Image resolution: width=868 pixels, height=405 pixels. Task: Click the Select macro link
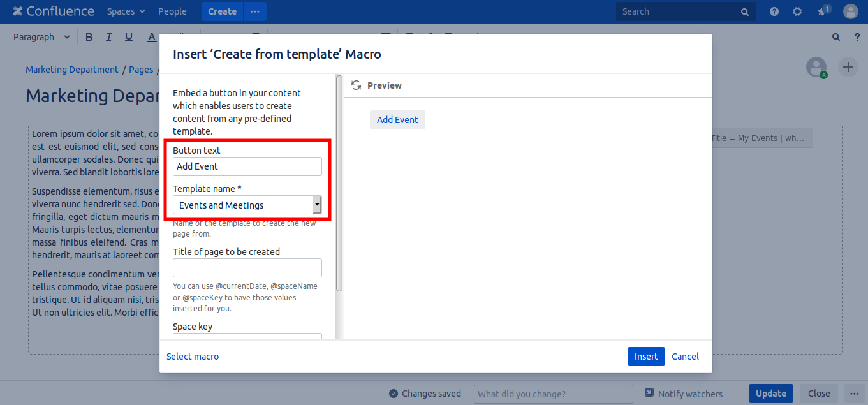(x=193, y=357)
